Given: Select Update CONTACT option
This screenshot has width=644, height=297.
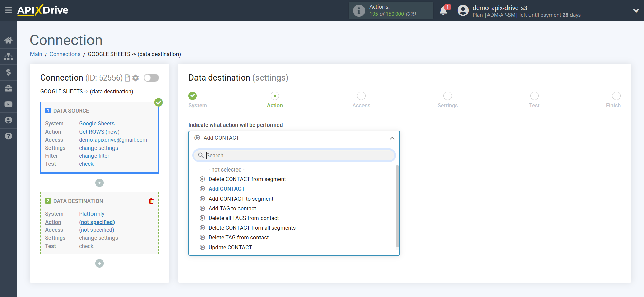Looking at the screenshot, I should tap(230, 248).
